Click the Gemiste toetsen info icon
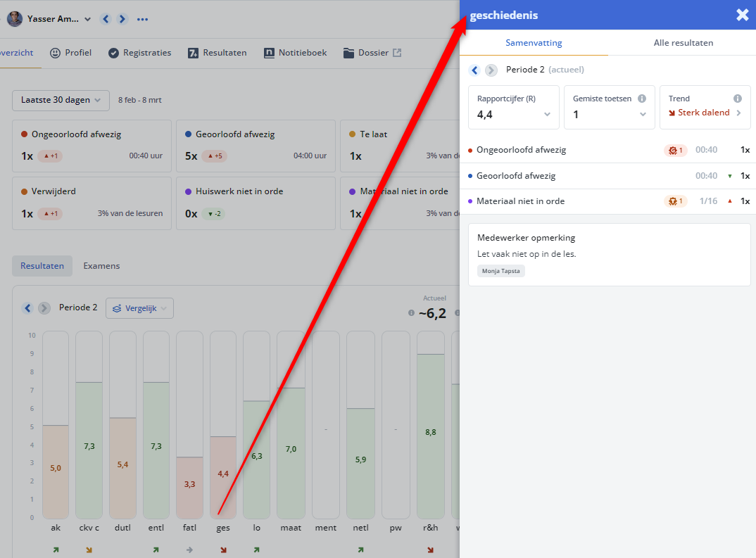The image size is (756, 558). 642,99
